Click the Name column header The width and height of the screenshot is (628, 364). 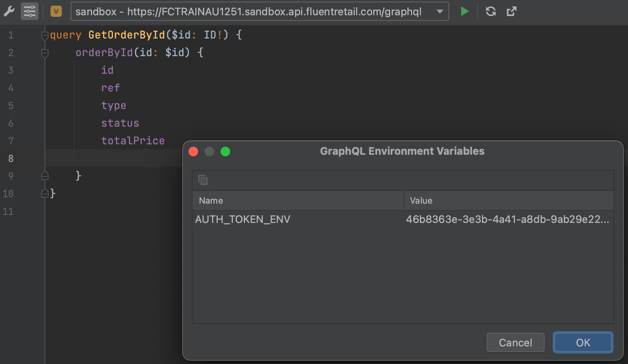298,200
